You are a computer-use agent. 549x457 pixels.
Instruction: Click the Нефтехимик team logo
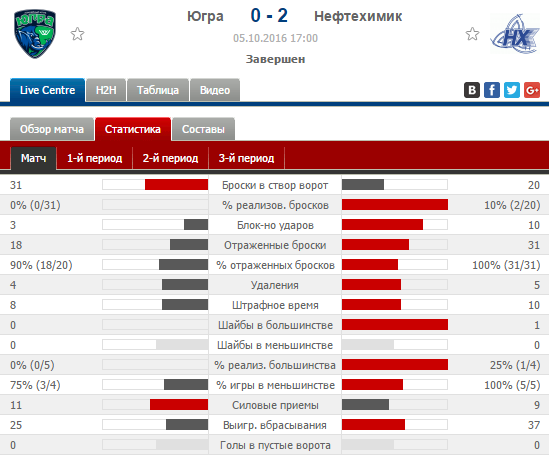point(515,34)
